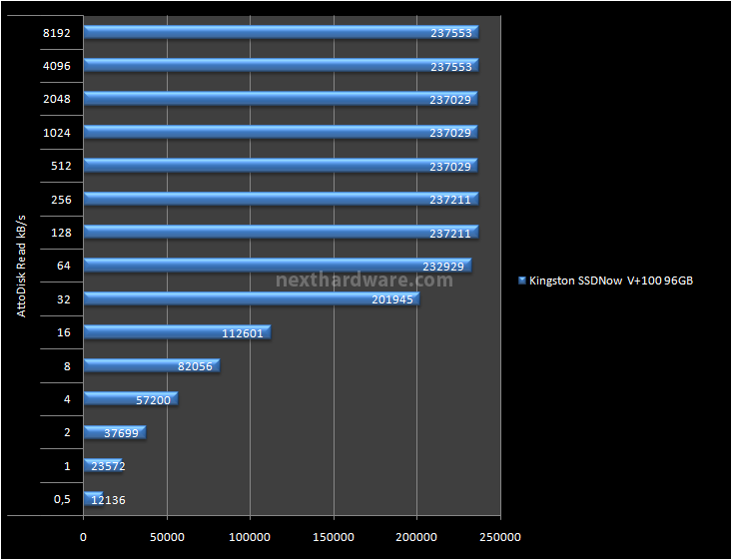Select the bar labeled 201945
The height and width of the screenshot is (560, 732).
[x=252, y=299]
